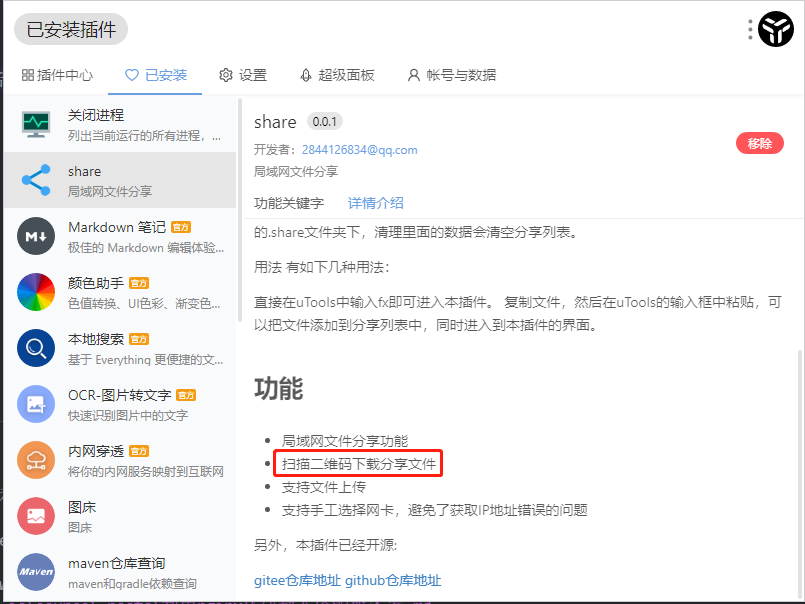Screen dimensions: 805x604
Task: Click the Markdown 笔记 icon
Action: 36,236
